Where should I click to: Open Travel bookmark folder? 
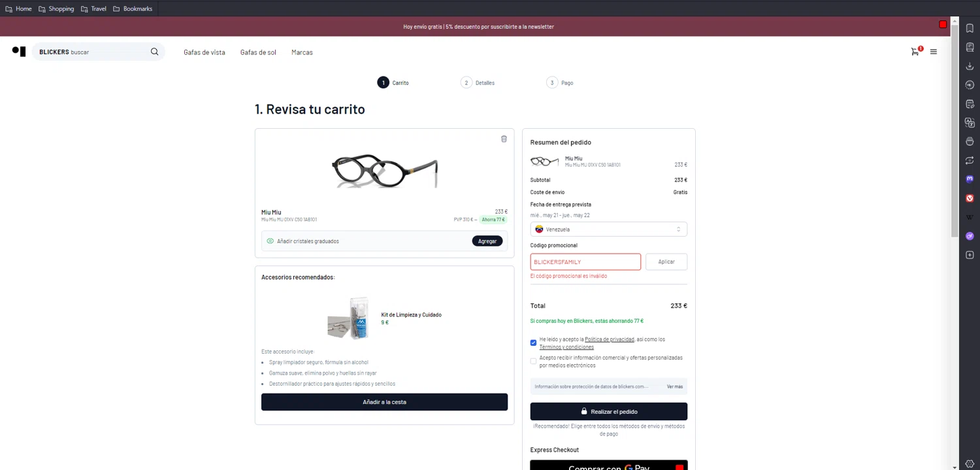click(x=93, y=8)
